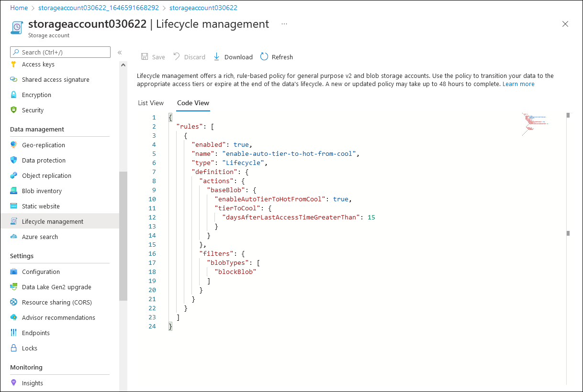Click the Static website icon
The image size is (583, 392).
pos(13,207)
